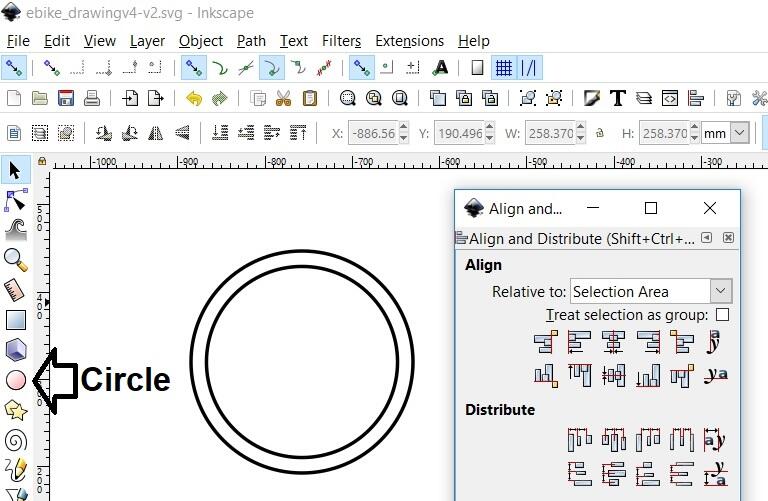The image size is (768, 501).
Task: Select the 3D Box tool
Action: 16,350
